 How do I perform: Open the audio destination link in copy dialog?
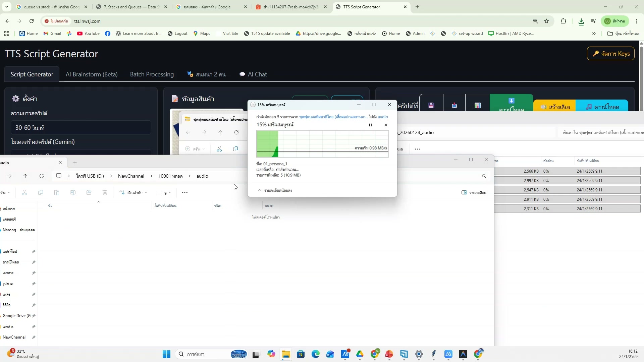382,117
